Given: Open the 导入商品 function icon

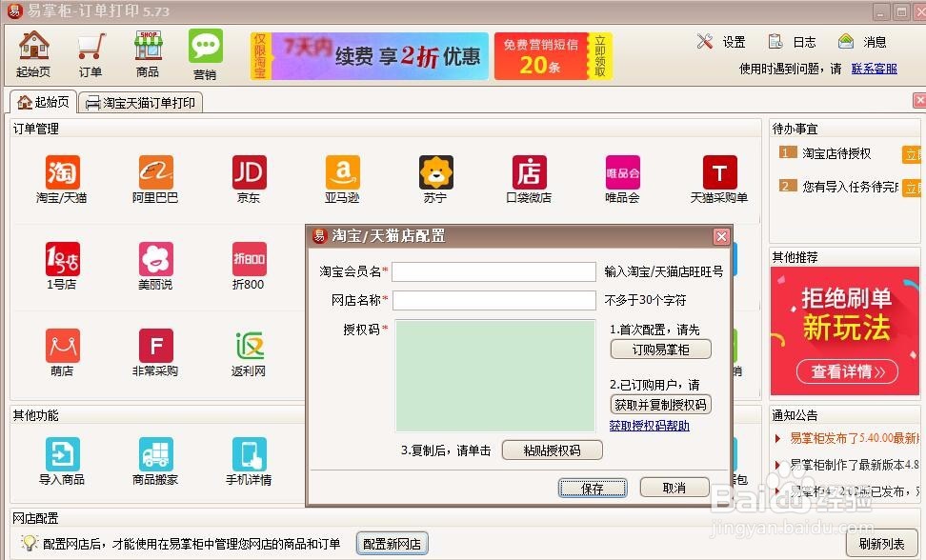Looking at the screenshot, I should [x=62, y=461].
